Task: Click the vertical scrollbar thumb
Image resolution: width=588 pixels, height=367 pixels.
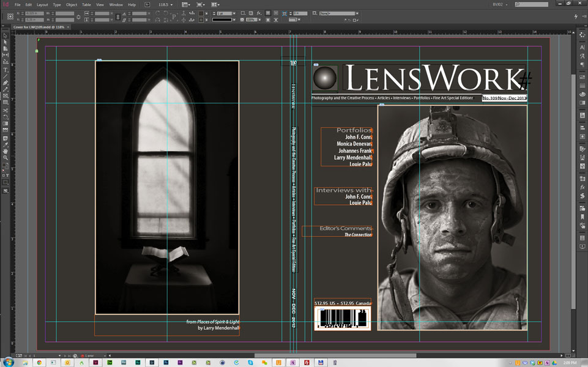Action: tap(573, 191)
